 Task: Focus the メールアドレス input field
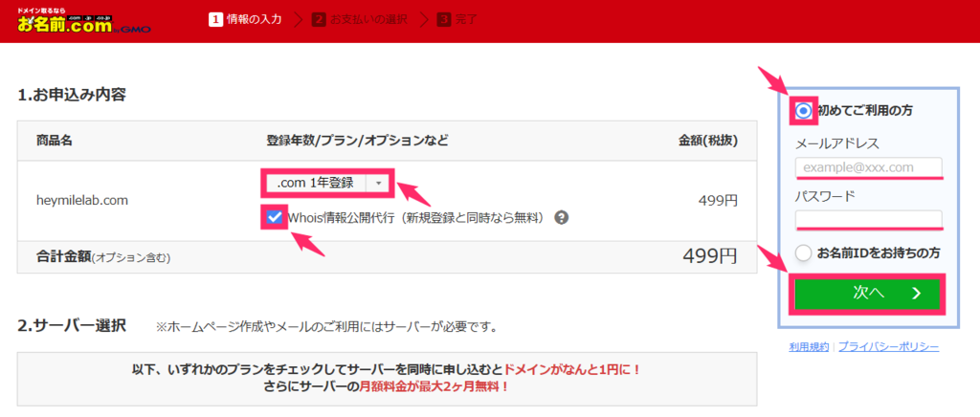point(869,167)
